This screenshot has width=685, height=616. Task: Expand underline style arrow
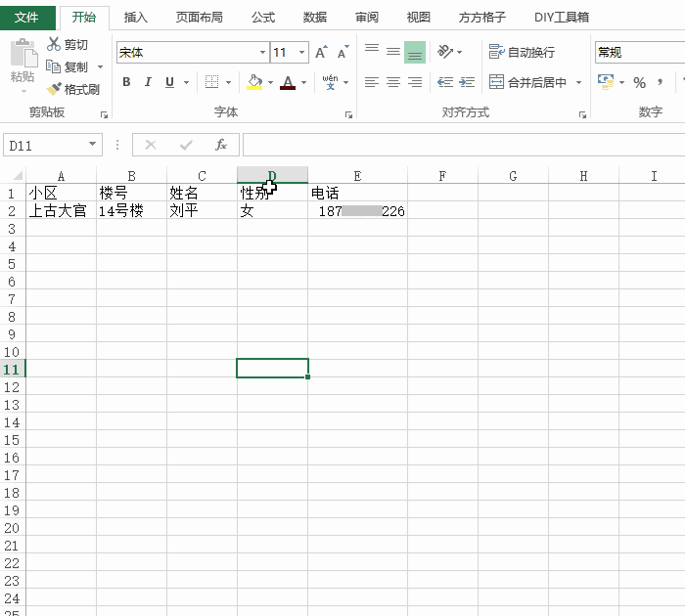pos(186,82)
